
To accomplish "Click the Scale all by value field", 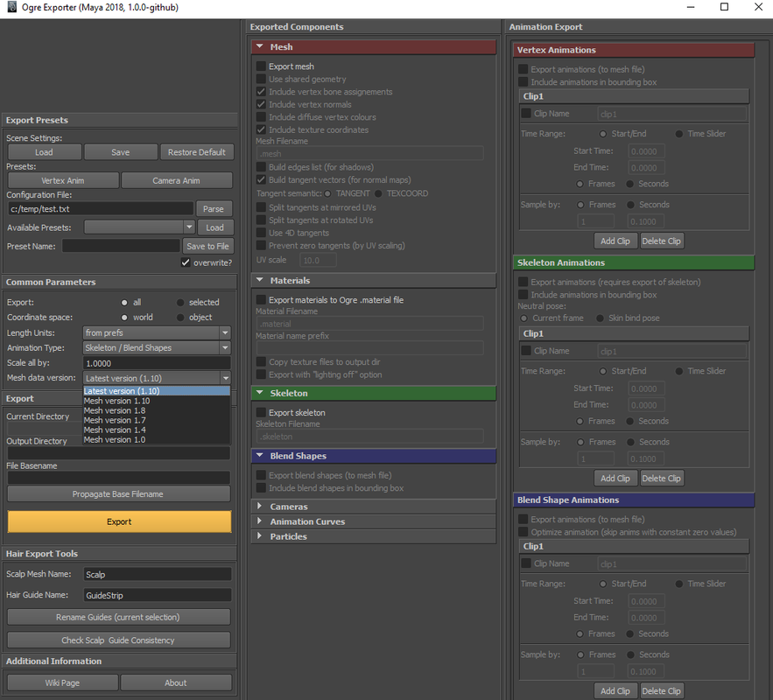I will click(x=157, y=363).
